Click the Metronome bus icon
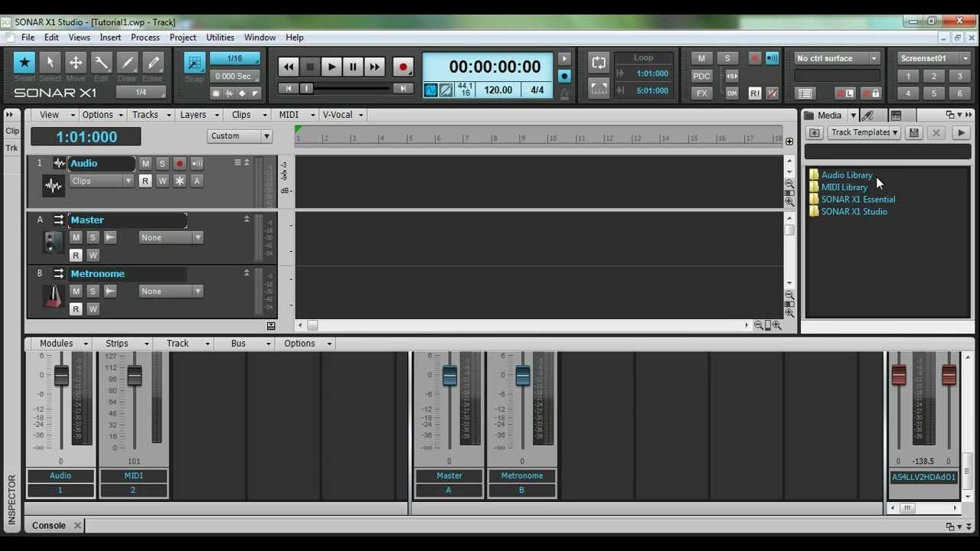This screenshot has width=980, height=551. pos(53,297)
